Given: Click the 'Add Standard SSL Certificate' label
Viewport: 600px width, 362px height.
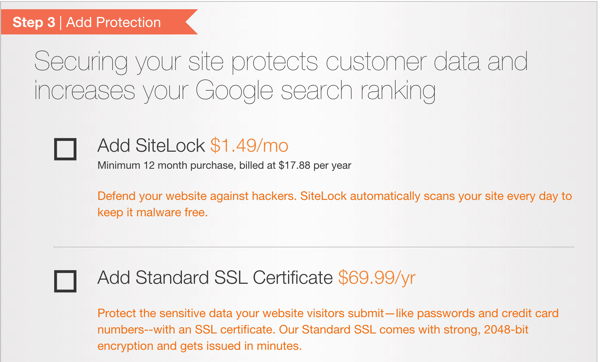Looking at the screenshot, I should pos(215,278).
